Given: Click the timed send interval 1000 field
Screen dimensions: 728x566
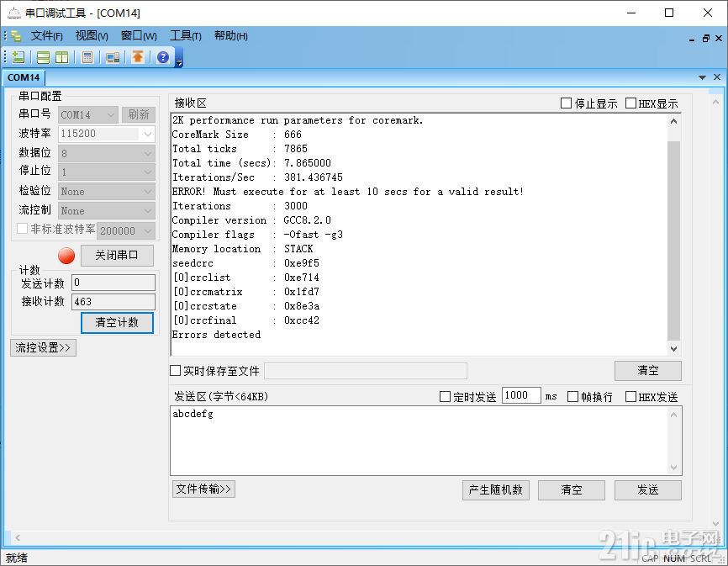Looking at the screenshot, I should (521, 395).
